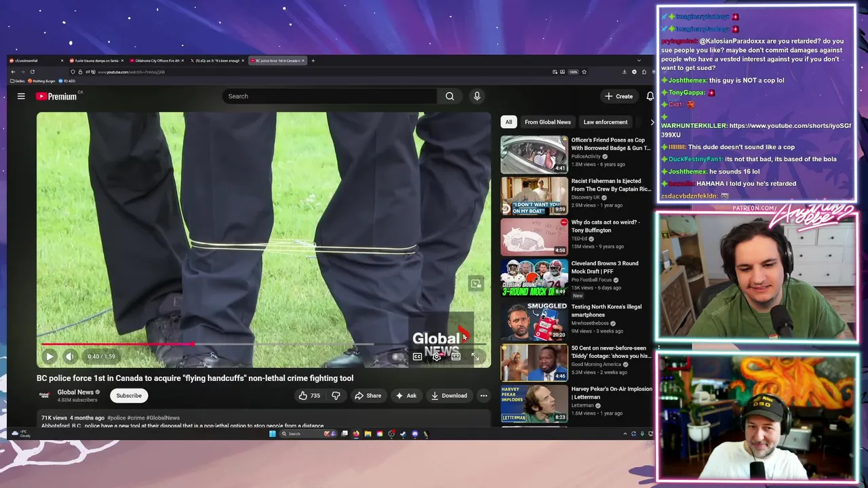868x488 pixels.
Task: Open the Windows Start menu
Action: click(273, 434)
